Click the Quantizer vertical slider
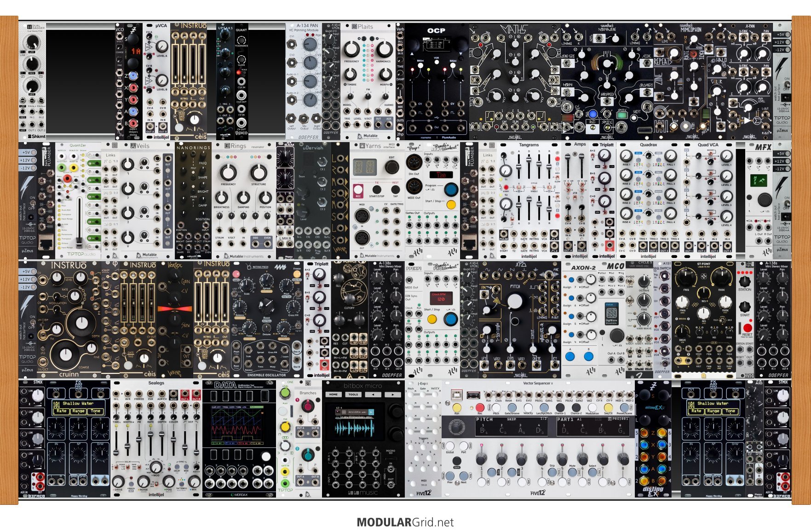 (x=80, y=223)
